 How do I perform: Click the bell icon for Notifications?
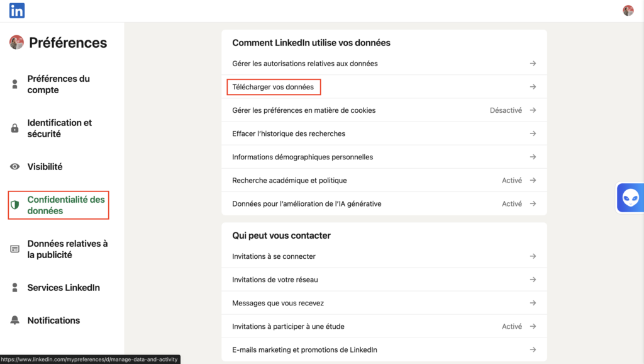15,321
